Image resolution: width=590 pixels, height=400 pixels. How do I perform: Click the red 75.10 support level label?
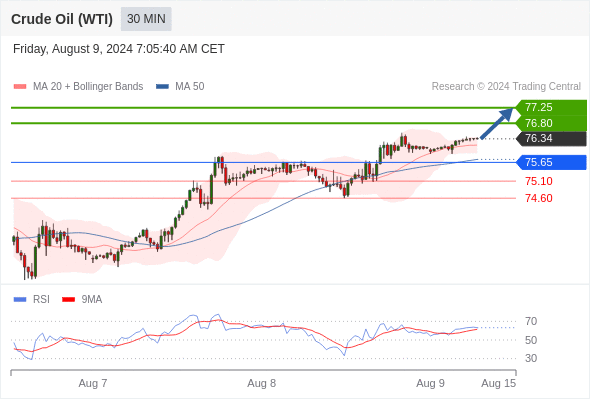539,181
